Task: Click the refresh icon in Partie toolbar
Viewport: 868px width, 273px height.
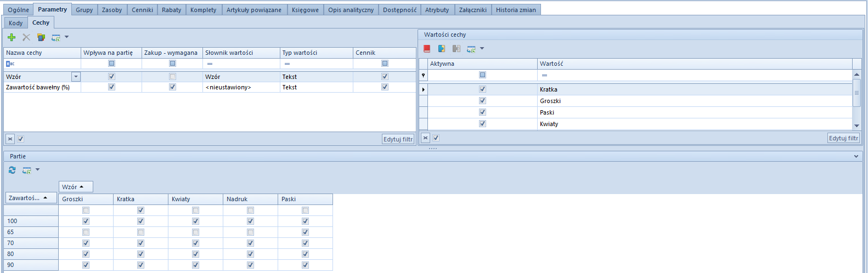Action: (x=12, y=170)
